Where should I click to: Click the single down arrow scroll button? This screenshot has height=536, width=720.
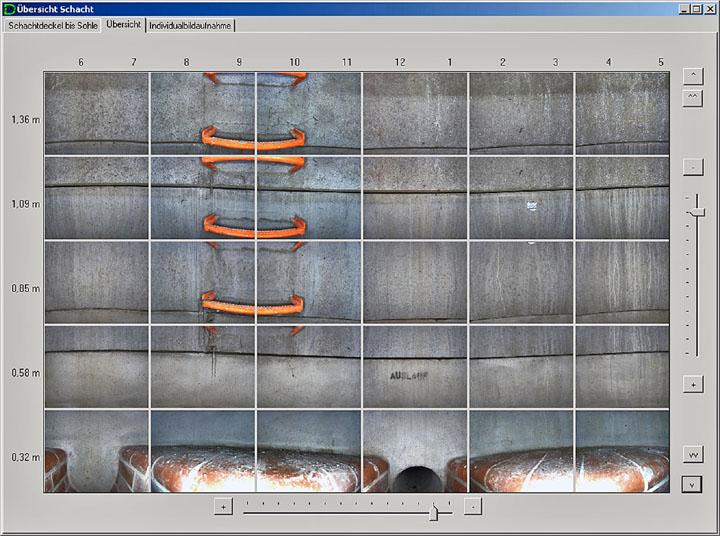click(x=692, y=484)
